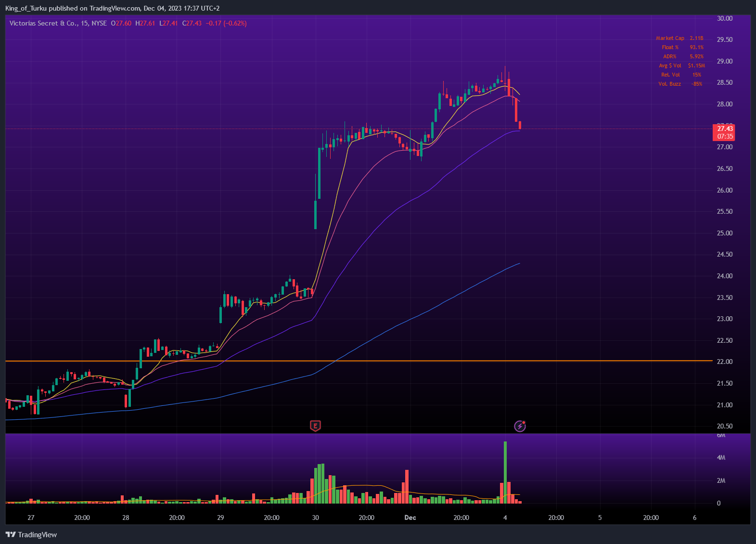Image resolution: width=756 pixels, height=544 pixels.
Task: Click the Dec label on the time axis
Action: pos(410,518)
